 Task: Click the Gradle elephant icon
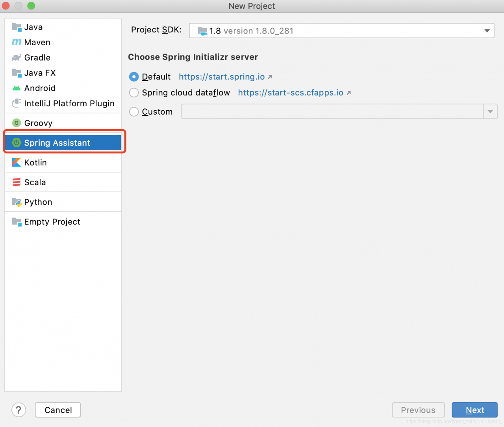click(17, 58)
